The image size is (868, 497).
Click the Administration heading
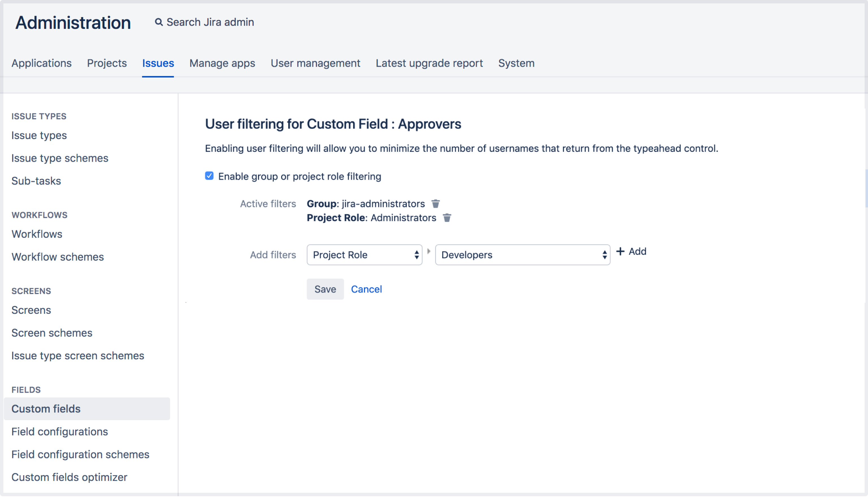coord(73,23)
